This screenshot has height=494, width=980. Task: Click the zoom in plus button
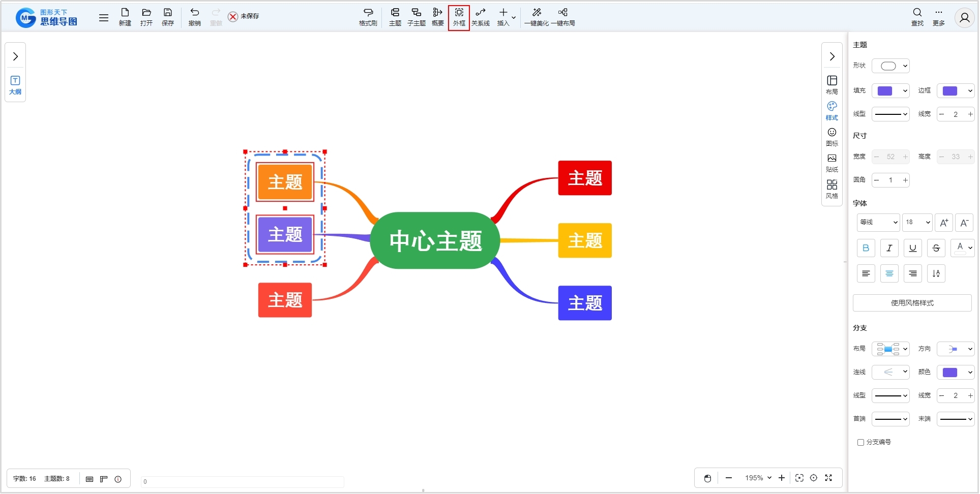(x=782, y=478)
